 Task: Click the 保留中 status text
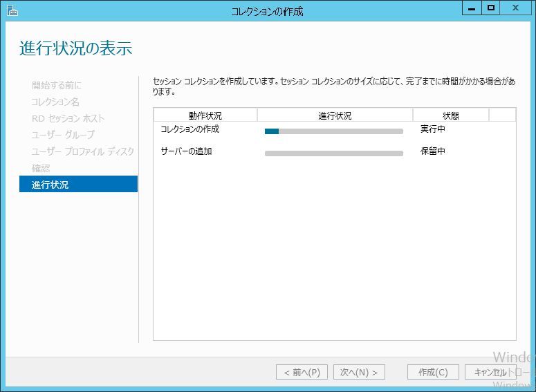(x=433, y=151)
